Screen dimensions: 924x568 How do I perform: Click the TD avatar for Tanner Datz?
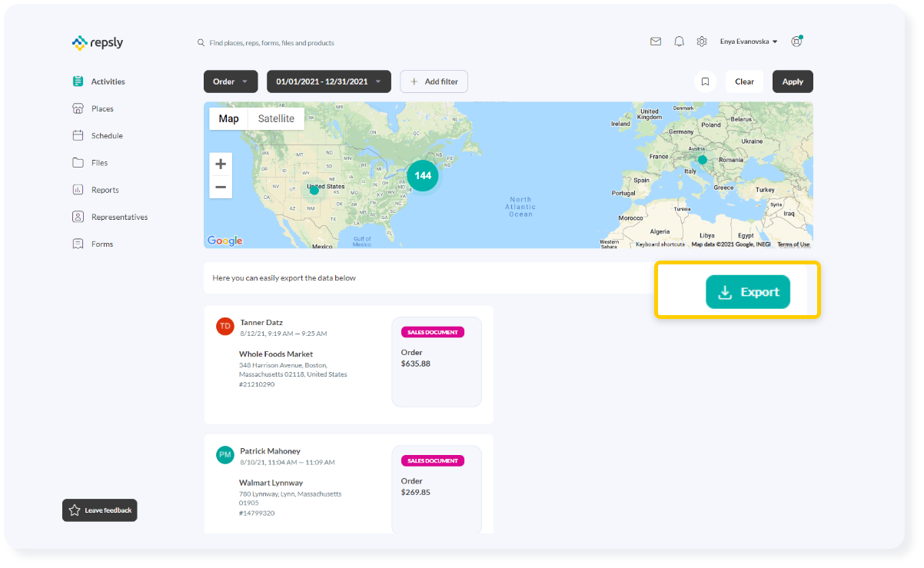(225, 326)
